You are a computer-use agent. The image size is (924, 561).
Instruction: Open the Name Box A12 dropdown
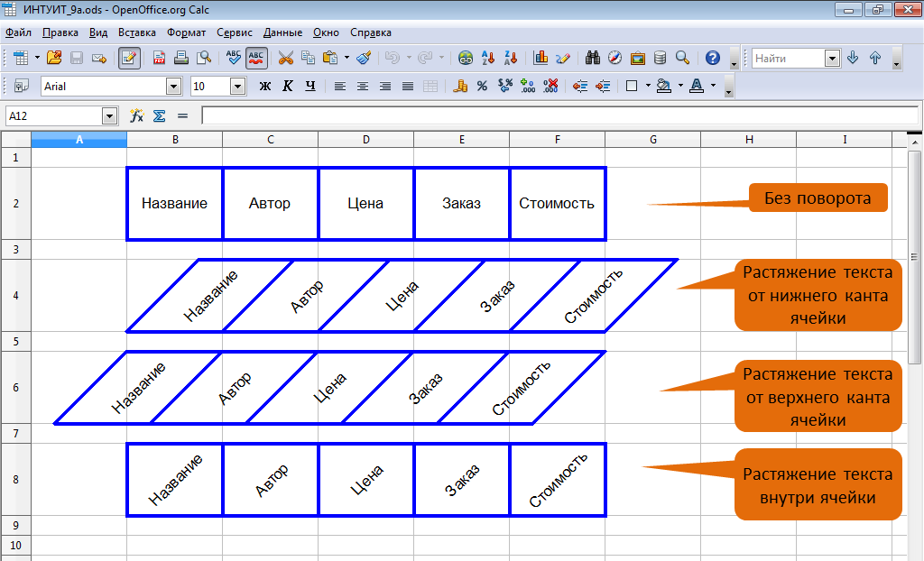point(110,115)
